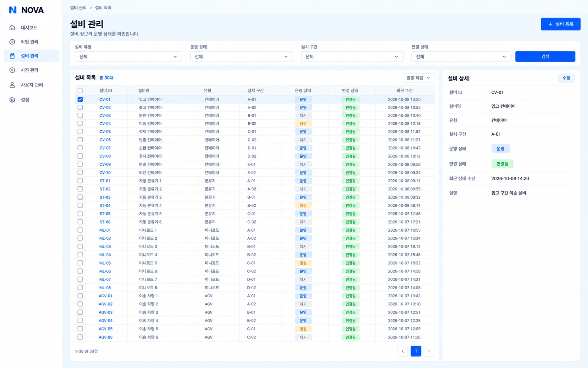The image size is (588, 368).
Task: Click the 검색 button
Action: click(545, 57)
